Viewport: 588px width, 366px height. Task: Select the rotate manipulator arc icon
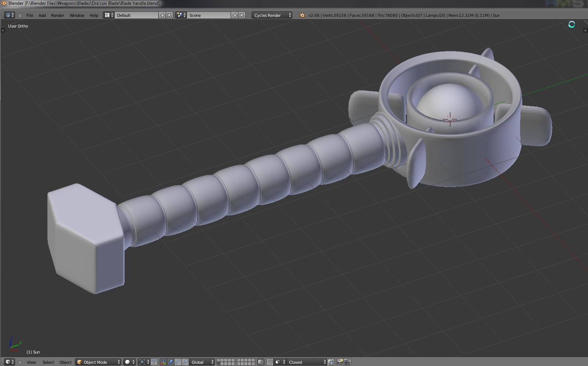pyautogui.click(x=178, y=362)
